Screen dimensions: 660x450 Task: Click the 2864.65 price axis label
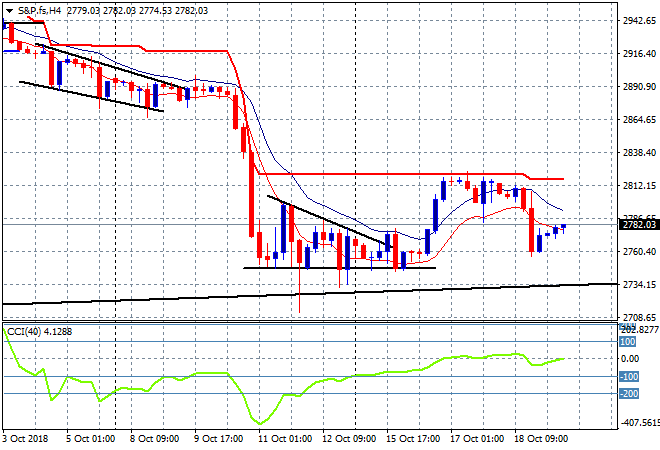pyautogui.click(x=639, y=120)
